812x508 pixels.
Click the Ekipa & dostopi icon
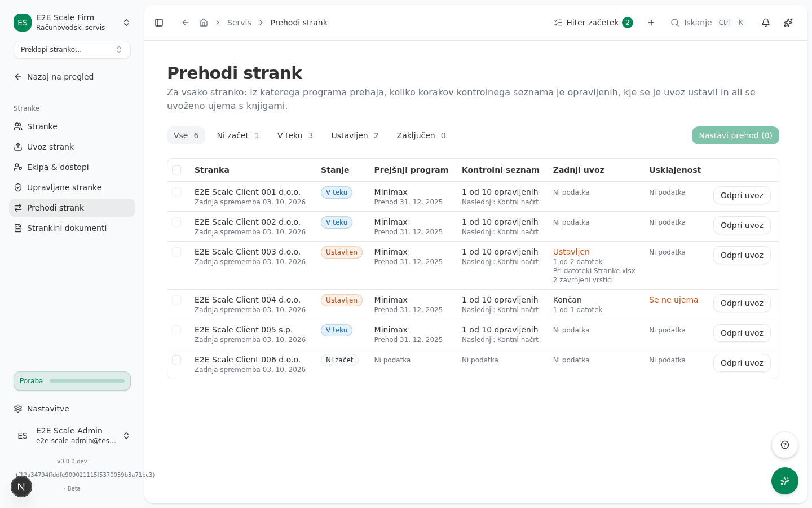[x=18, y=167]
